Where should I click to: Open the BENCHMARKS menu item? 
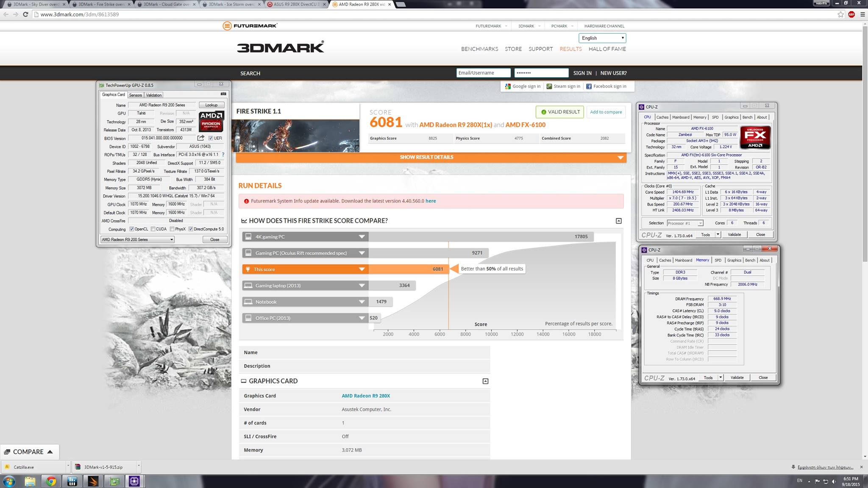pos(479,49)
